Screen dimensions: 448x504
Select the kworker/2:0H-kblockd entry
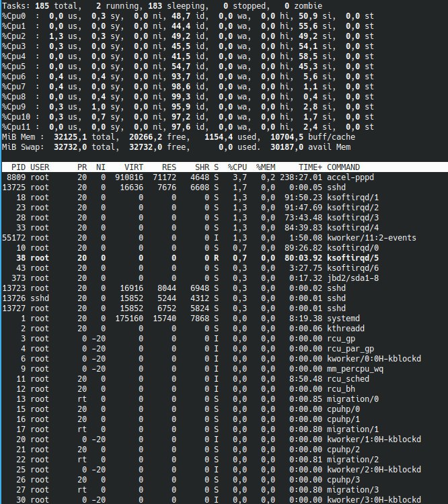click(374, 469)
